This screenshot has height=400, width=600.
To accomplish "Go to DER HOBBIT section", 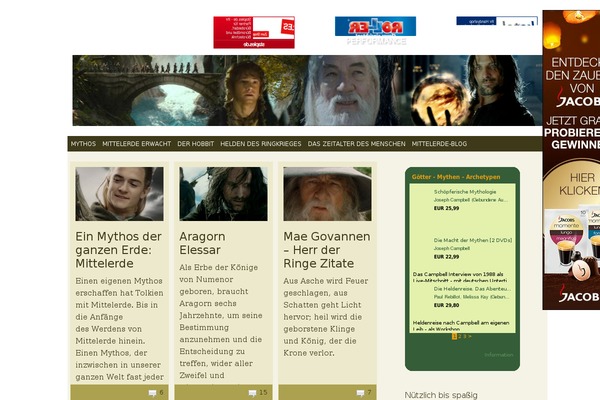I will [x=196, y=144].
